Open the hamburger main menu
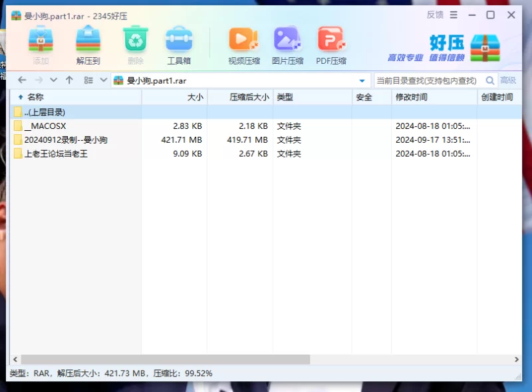This screenshot has width=532, height=392. [454, 15]
